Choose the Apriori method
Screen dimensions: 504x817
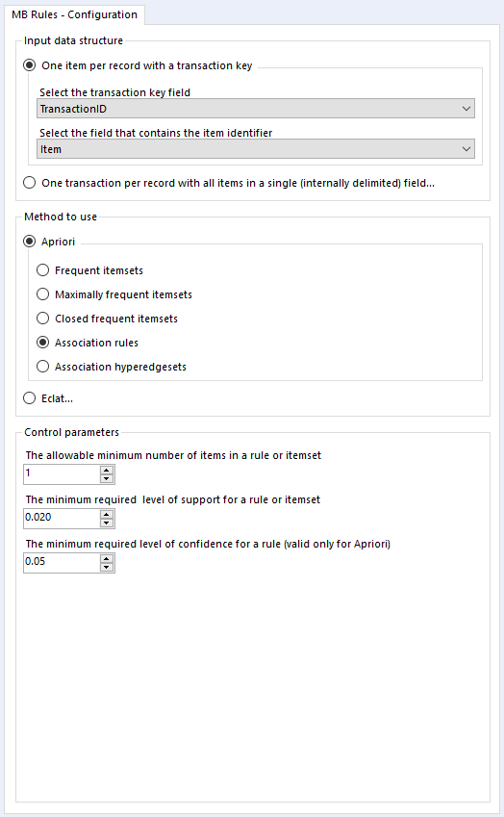coord(30,242)
